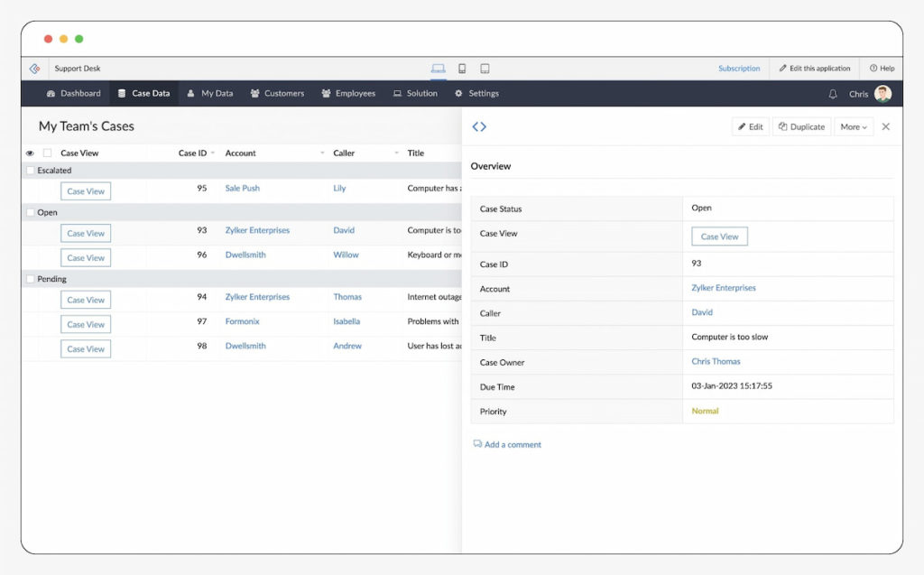The width and height of the screenshot is (924, 575).
Task: Check the select-all checkbox in the header row
Action: (45, 153)
